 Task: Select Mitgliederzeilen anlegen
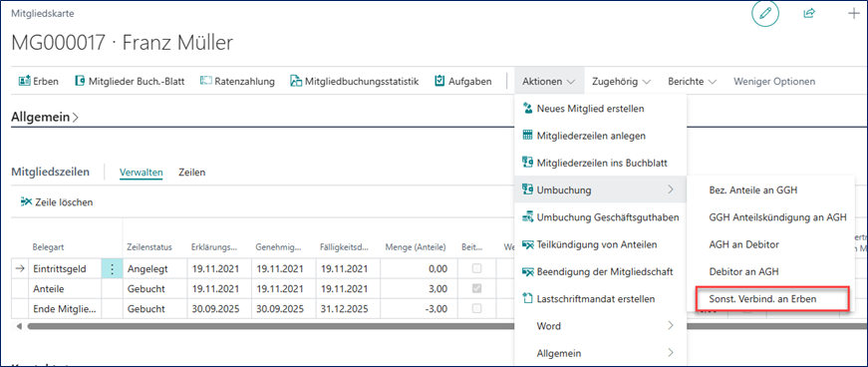pyautogui.click(x=601, y=136)
